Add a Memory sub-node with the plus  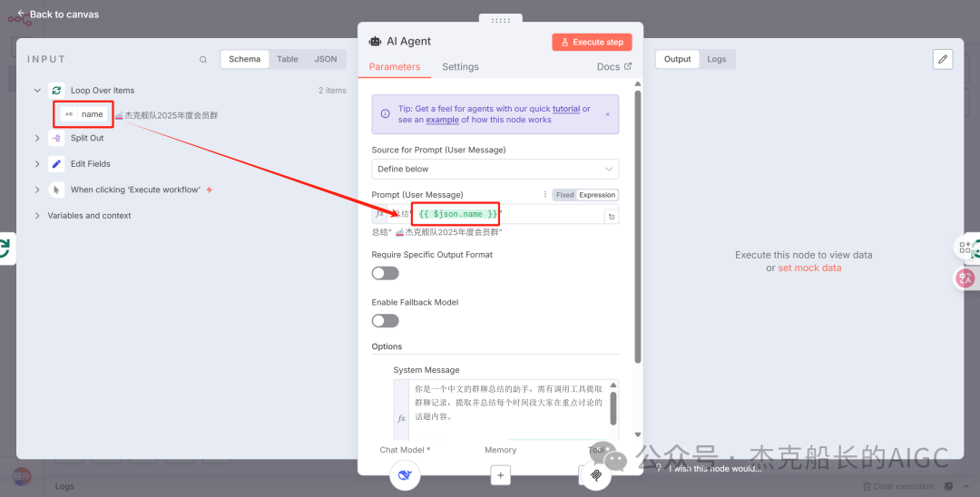pos(501,476)
